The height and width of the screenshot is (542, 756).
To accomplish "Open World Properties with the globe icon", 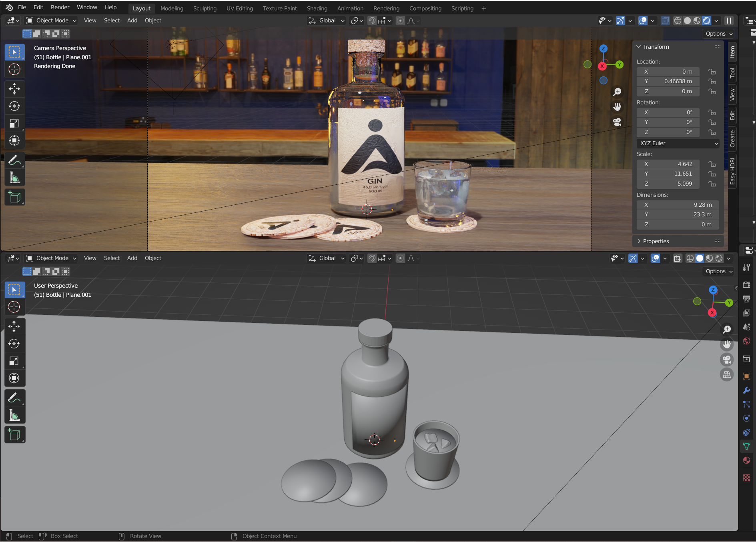I will coord(746,341).
